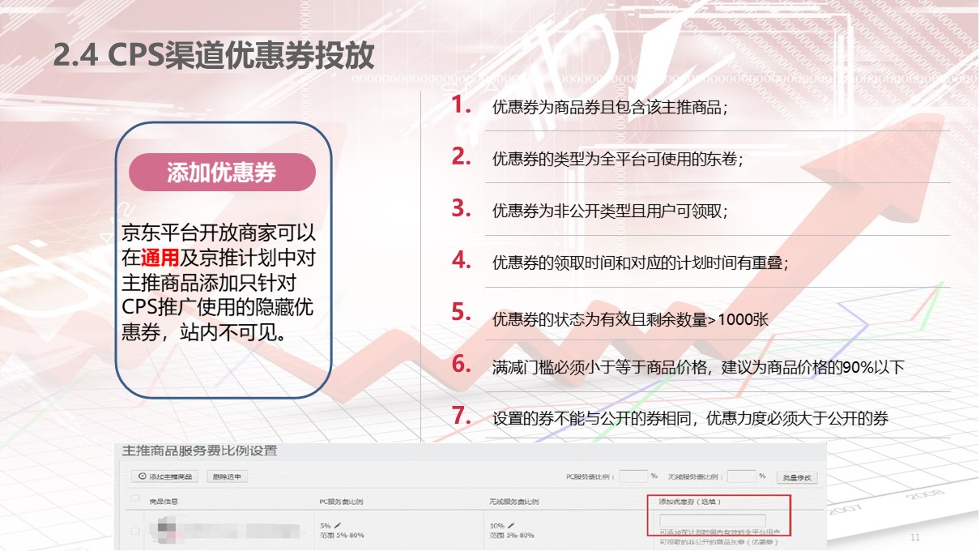Click the PC服务费比例 column header
Image resolution: width=980 pixels, height=551 pixels.
(x=341, y=502)
